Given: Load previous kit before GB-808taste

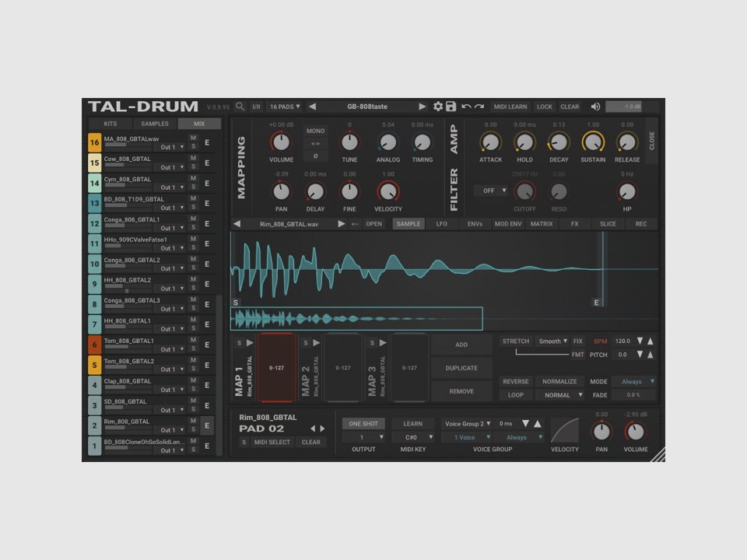Looking at the screenshot, I should click(313, 107).
